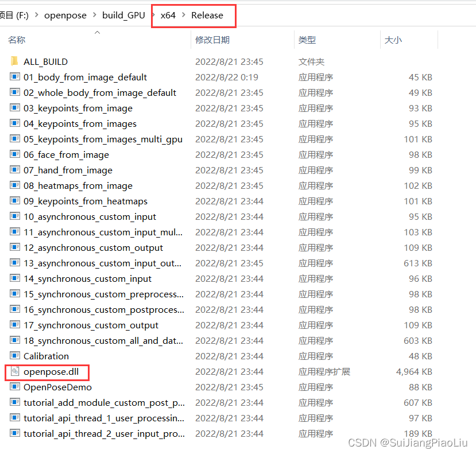Click the 48 KB size cell

coord(420,356)
